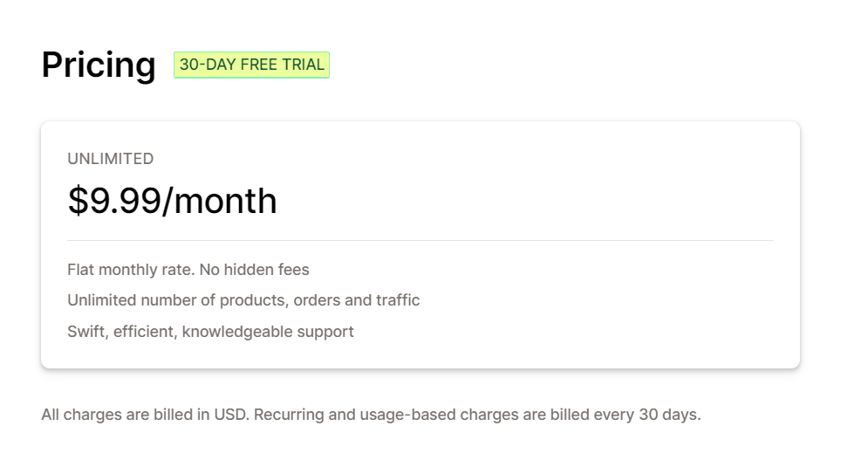Viewport: 868px width, 467px height.
Task: Select the UNLIMITED plan label
Action: 111,159
